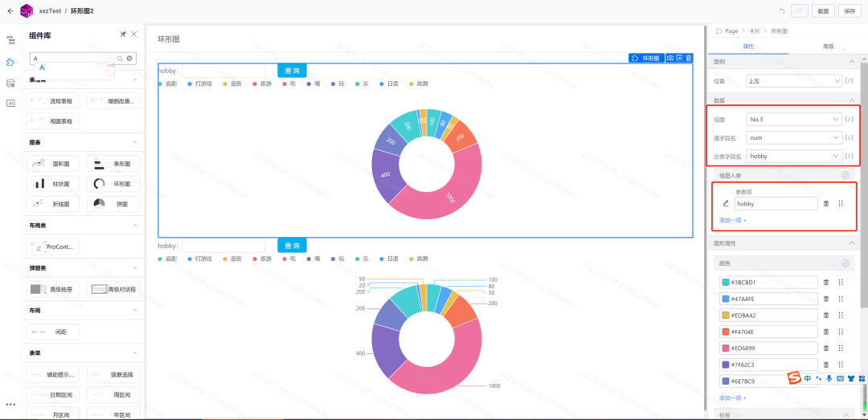Image resolution: width=868 pixels, height=420 pixels.
Task: Click the #3BCBD1 color swatch
Action: click(x=725, y=282)
